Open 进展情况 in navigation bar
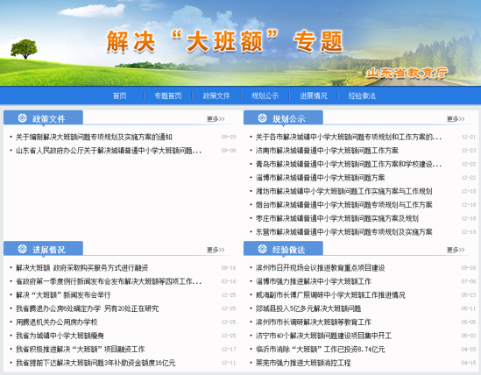Viewport: 481px width, 375px height. 313,96
